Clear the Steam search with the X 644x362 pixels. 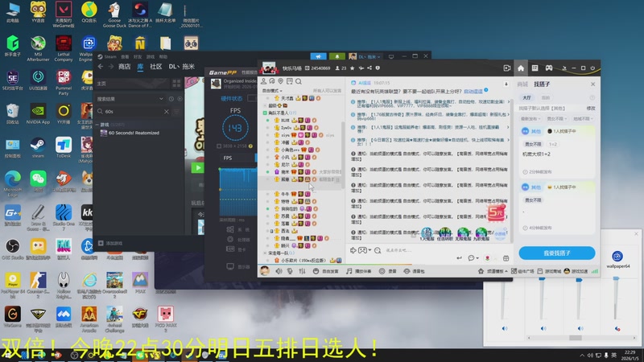click(167, 112)
